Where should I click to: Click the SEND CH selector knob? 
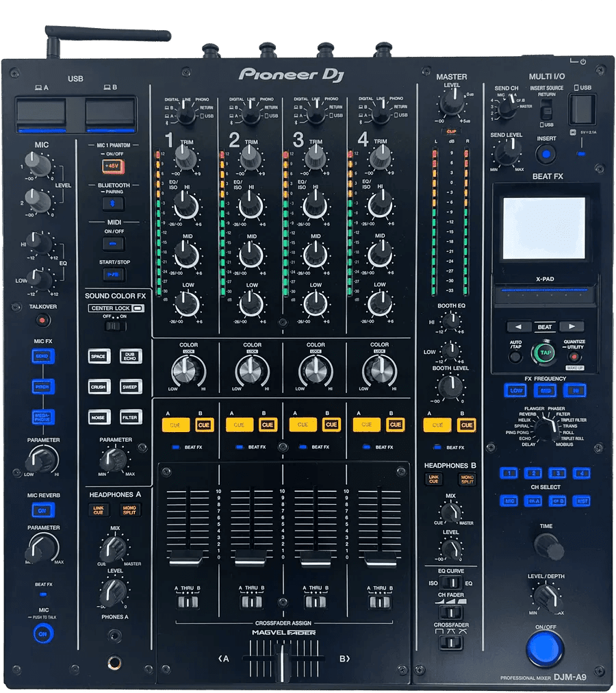507,108
